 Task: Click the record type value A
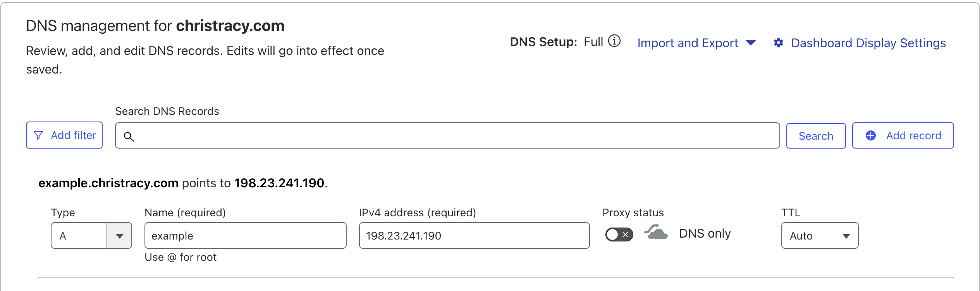63,236
